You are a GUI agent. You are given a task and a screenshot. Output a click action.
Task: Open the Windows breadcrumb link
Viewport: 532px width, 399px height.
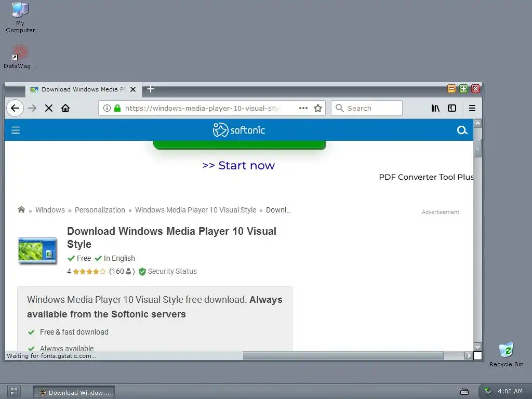point(50,210)
